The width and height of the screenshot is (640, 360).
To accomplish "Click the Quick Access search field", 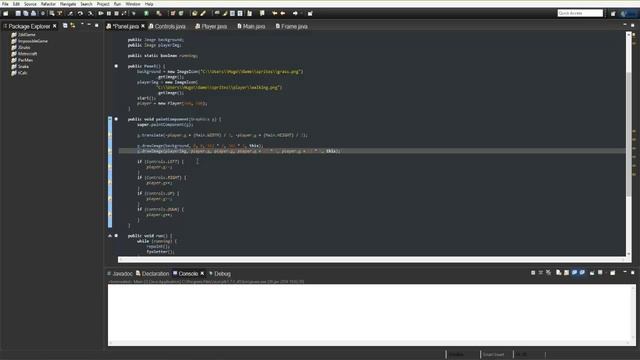I will pos(580,13).
